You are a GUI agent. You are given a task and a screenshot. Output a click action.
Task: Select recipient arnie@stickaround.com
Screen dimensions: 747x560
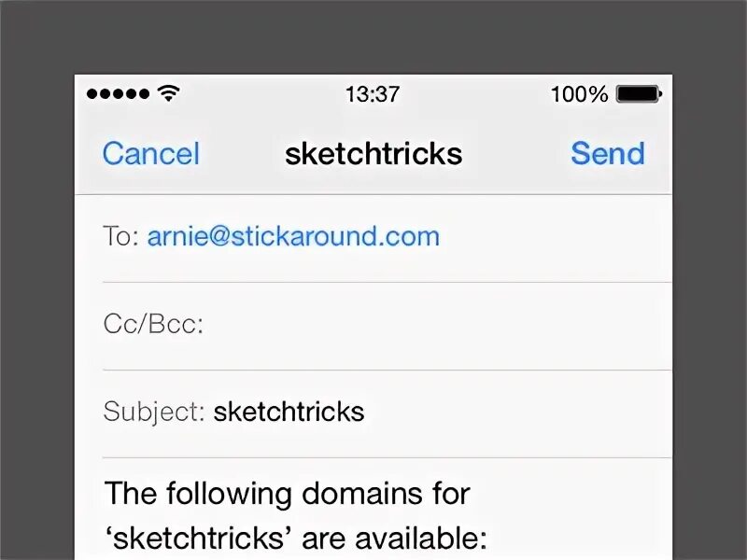click(293, 236)
